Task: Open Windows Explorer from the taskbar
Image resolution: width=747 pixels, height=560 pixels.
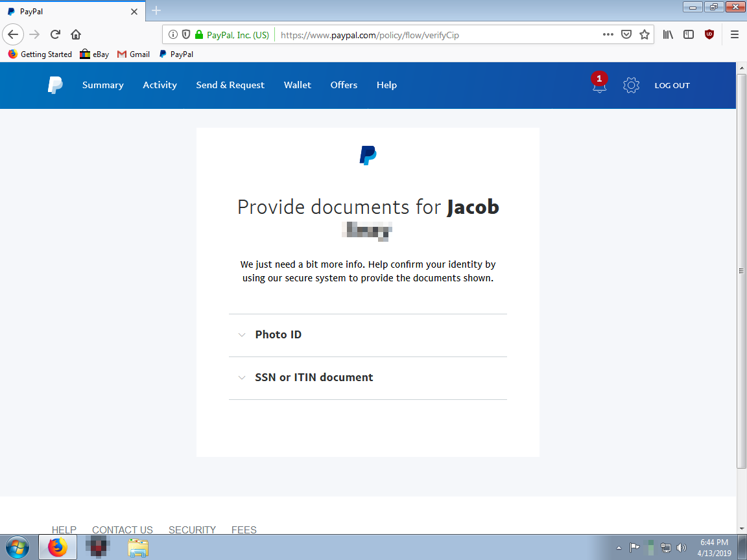Action: 137,548
